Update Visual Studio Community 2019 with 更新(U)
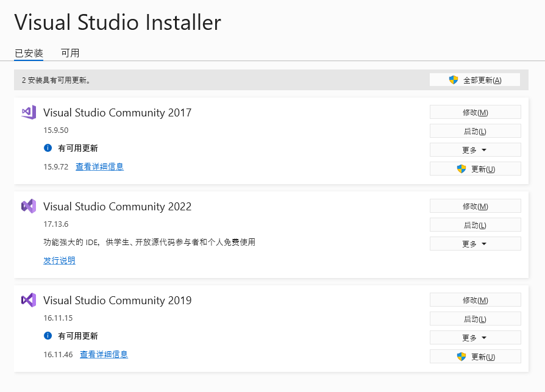The height and width of the screenshot is (392, 545). click(475, 357)
